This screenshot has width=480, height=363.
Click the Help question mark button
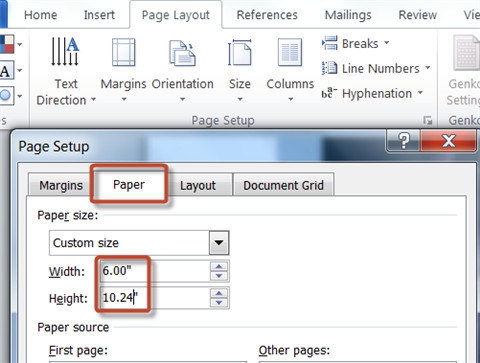404,141
